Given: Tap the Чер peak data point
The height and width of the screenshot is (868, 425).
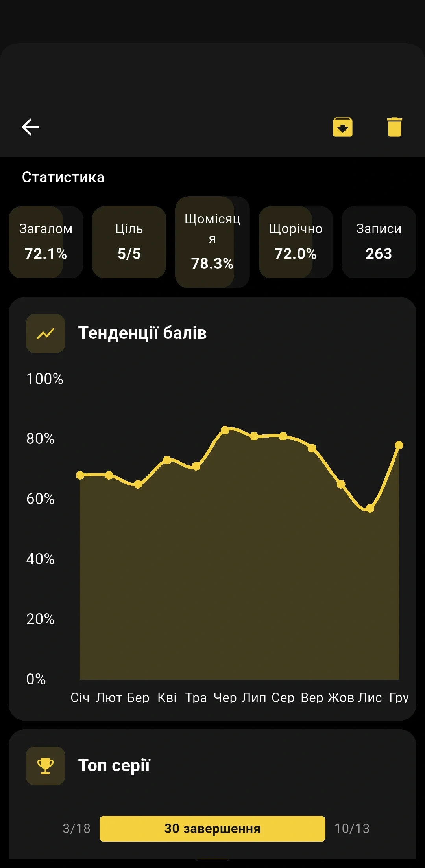Looking at the screenshot, I should (x=225, y=430).
